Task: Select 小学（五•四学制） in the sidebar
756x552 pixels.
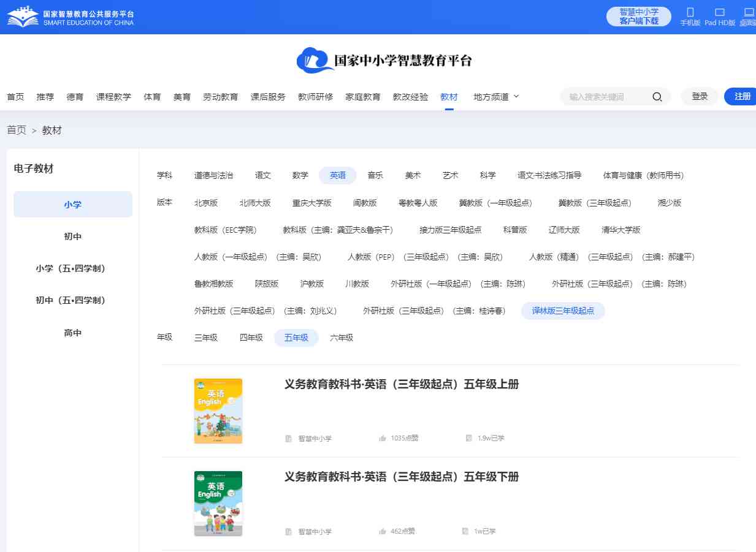Action: [x=73, y=268]
